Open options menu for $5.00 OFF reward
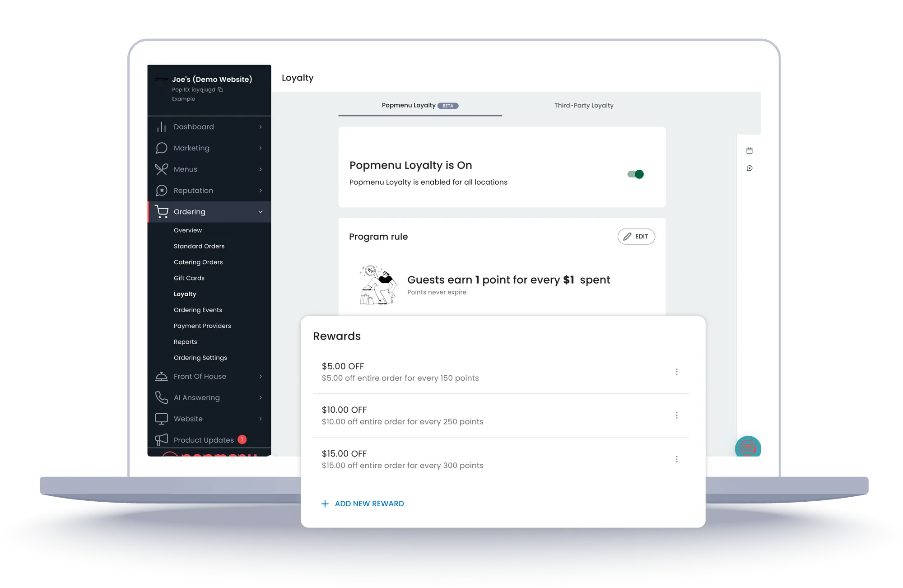Viewport: 903px width, 588px height. pos(676,372)
